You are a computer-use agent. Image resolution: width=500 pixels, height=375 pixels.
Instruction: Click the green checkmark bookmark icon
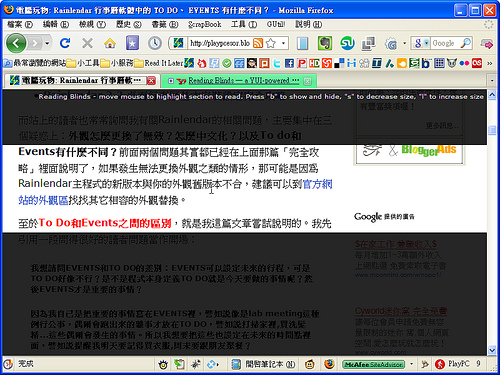(x=227, y=63)
